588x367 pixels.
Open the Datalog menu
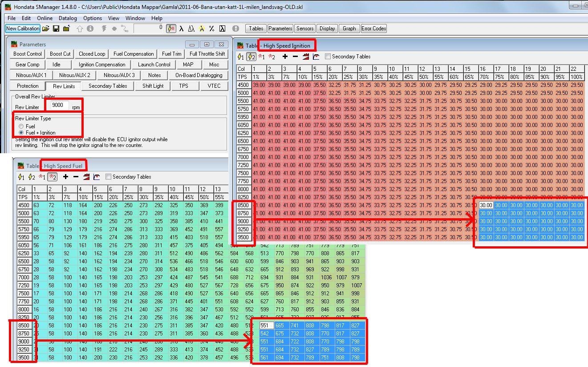[68, 18]
